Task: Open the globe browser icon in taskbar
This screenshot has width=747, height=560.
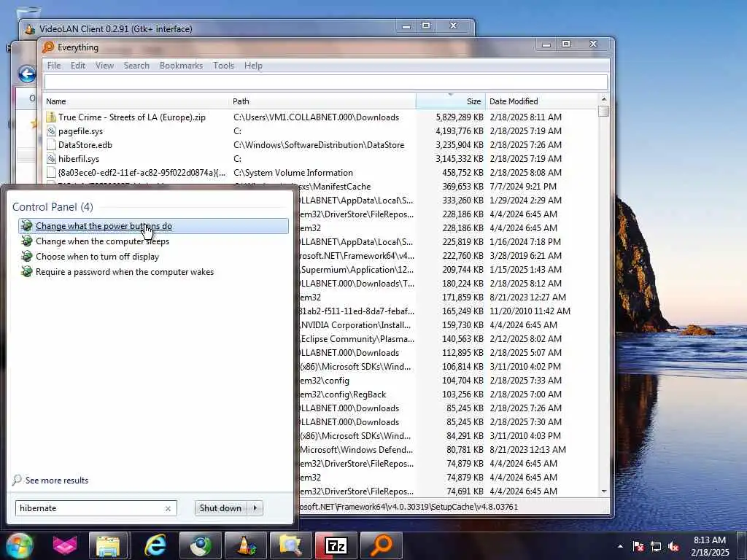Action: (201, 545)
